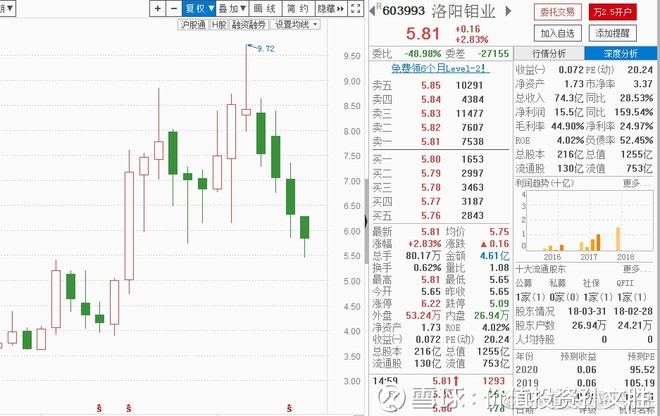
Task: Click the 公募 shareholder label
Action: pos(524,283)
